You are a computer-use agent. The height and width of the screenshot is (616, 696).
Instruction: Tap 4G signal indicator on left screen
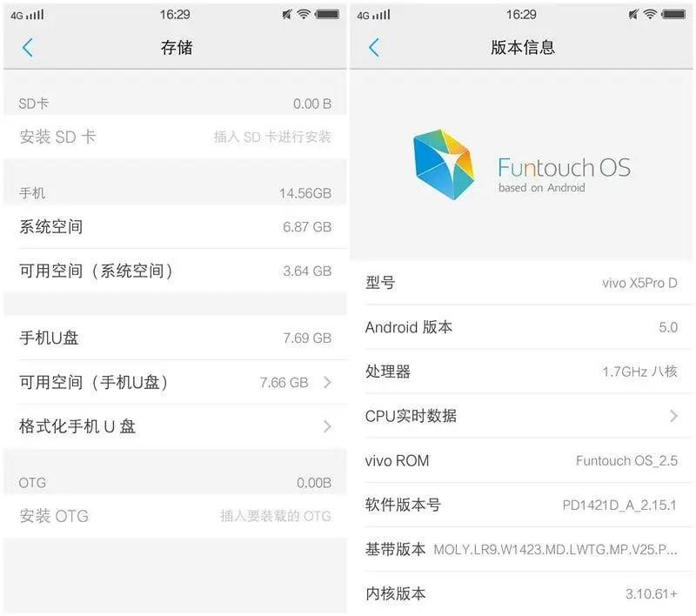tap(27, 15)
